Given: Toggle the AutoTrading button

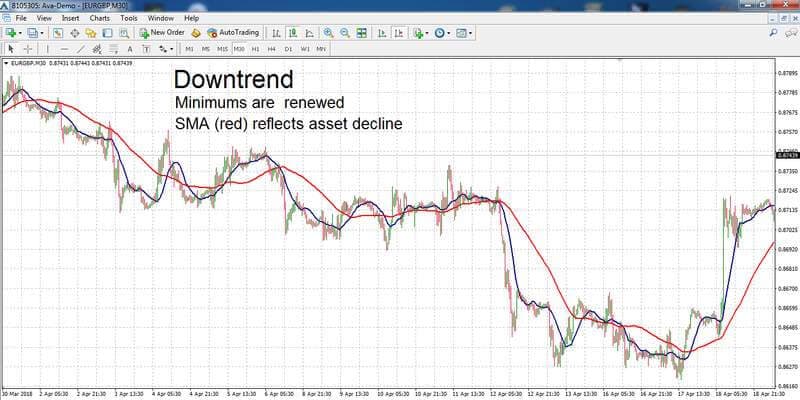Looking at the screenshot, I should (233, 33).
